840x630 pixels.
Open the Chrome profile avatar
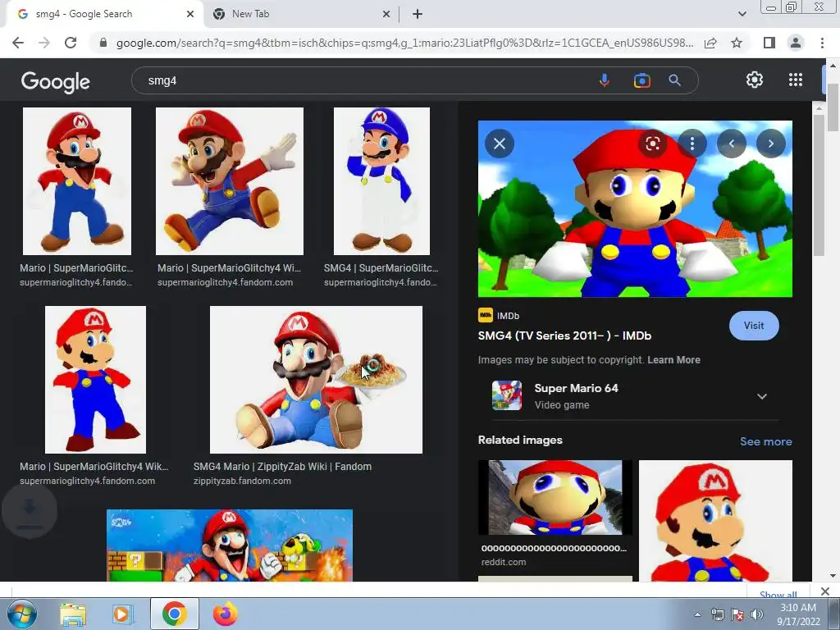point(796,43)
